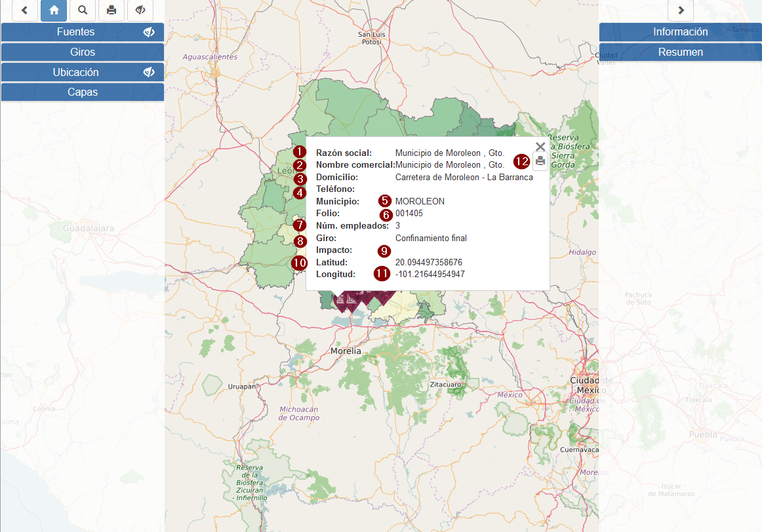
Task: Click the Cuernavaca label on map
Action: click(579, 450)
